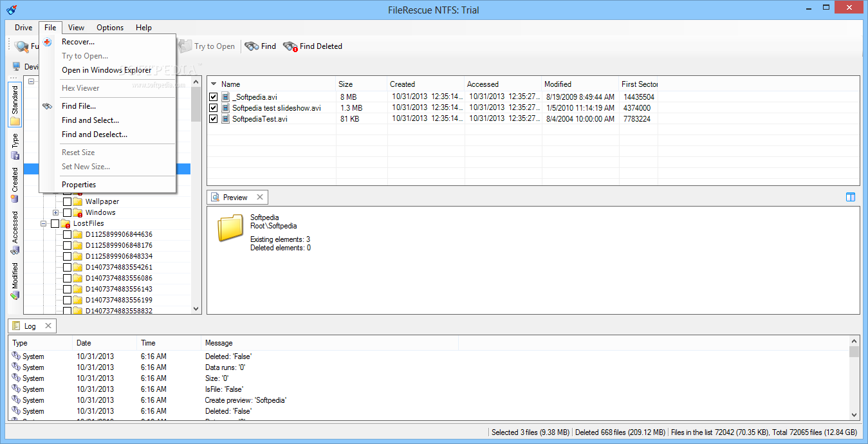Check the D1407374883554261 folder checkbox
Viewport: 868px width, 444px height.
(x=67, y=267)
